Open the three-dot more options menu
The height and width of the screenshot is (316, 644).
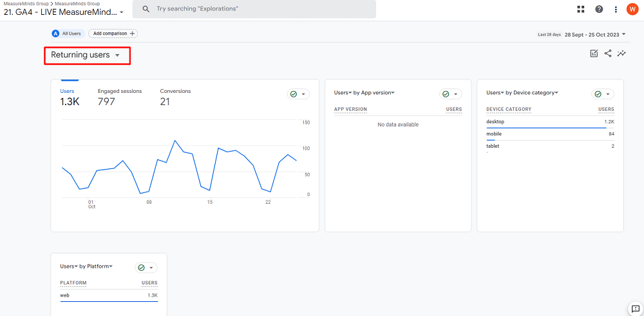pyautogui.click(x=616, y=9)
